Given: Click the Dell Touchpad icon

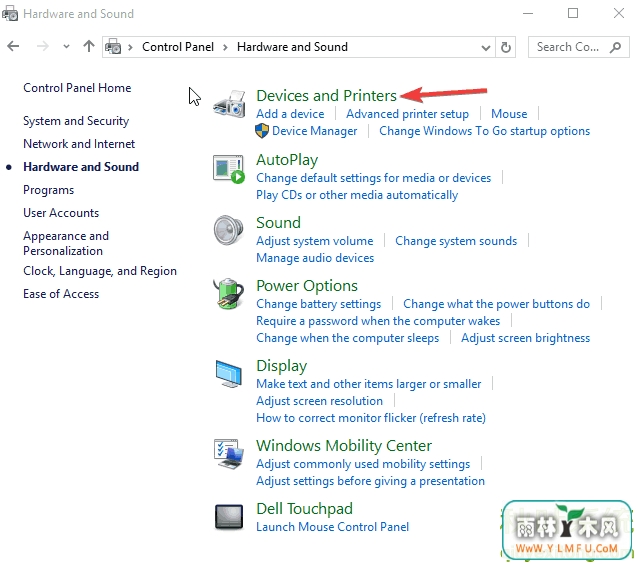Looking at the screenshot, I should click(229, 517).
